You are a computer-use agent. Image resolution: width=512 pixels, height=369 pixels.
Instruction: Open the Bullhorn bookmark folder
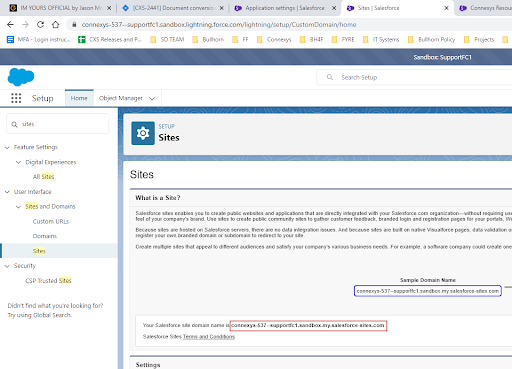click(208, 39)
